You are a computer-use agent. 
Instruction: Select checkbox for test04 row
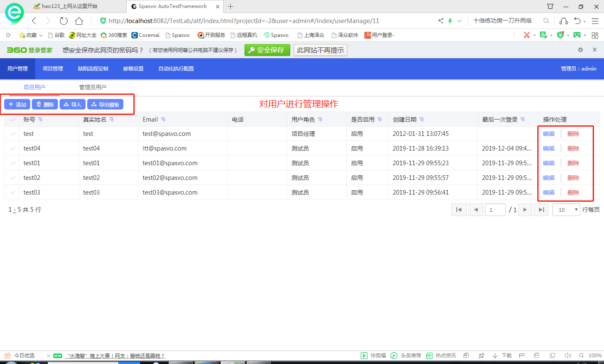[x=13, y=148]
